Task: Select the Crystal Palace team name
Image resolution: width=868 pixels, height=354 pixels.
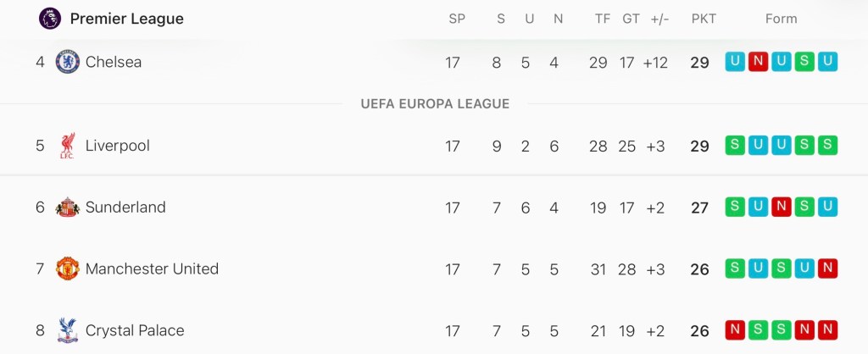Action: [x=135, y=330]
